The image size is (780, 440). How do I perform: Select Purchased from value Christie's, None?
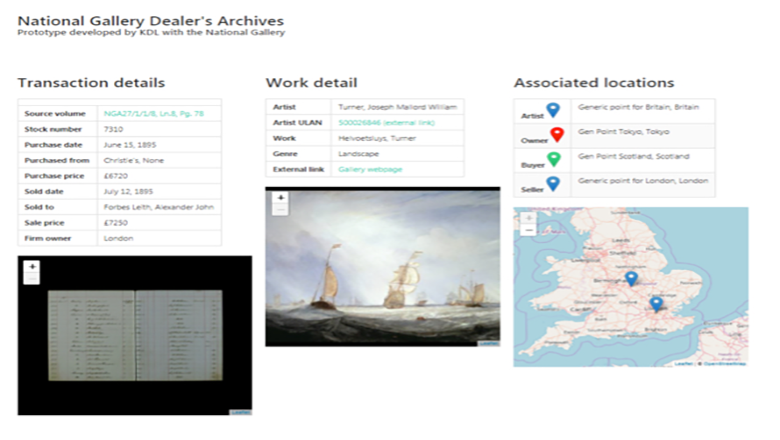(134, 161)
